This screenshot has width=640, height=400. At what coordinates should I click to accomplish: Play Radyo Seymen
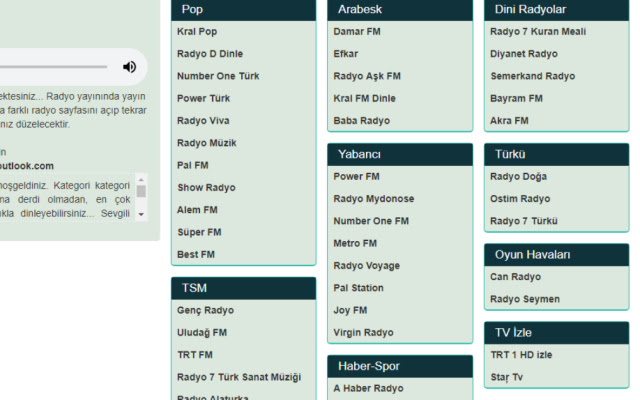pyautogui.click(x=525, y=299)
